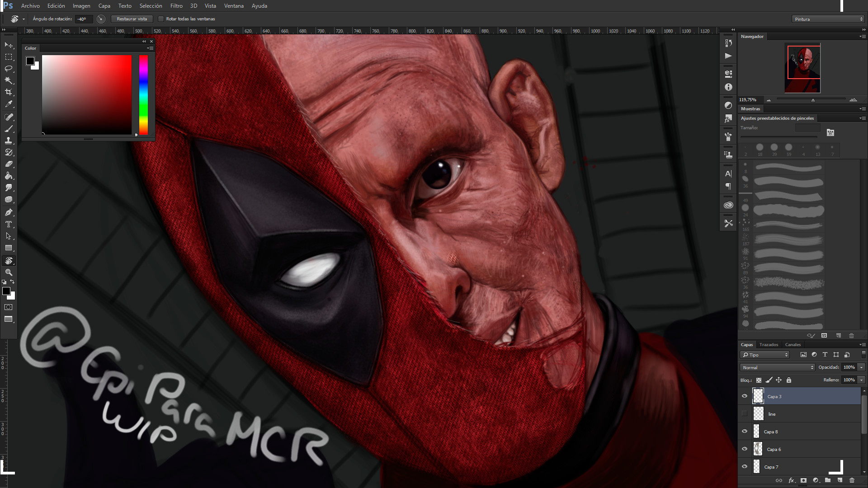Select the Smudge tool
Viewport: 868px width, 488px height.
9,188
